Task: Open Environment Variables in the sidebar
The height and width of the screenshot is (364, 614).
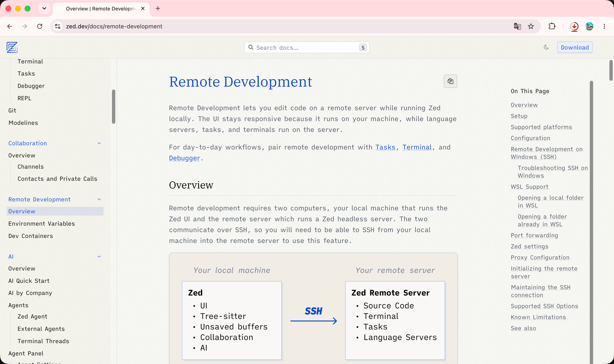Action: (42, 224)
